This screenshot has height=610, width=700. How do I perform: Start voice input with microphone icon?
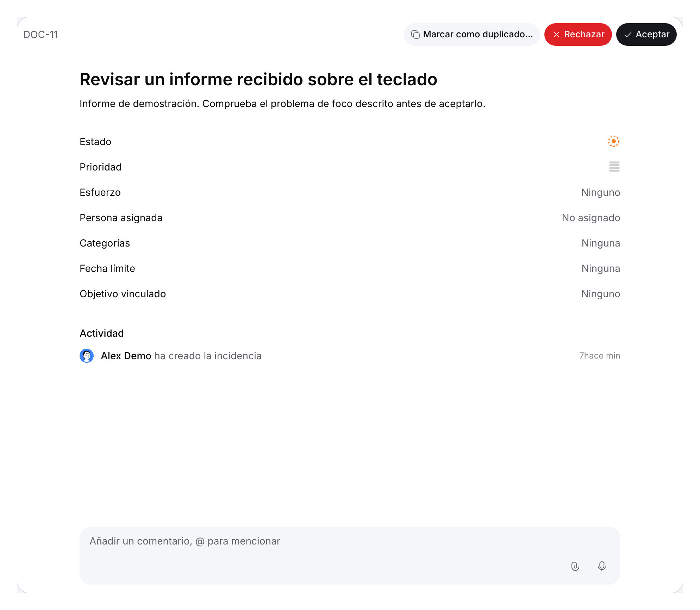click(x=602, y=566)
